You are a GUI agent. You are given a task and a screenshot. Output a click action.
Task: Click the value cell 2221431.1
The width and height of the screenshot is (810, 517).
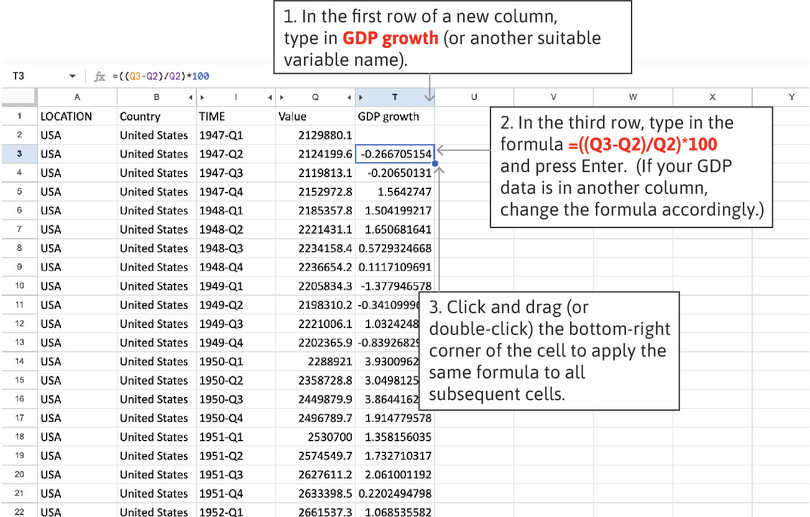pos(315,229)
